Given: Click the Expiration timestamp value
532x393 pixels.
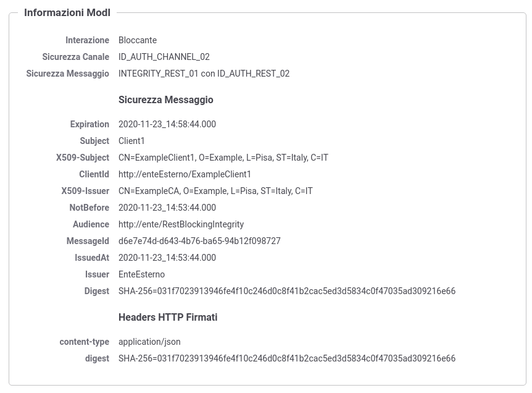Looking at the screenshot, I should click(x=167, y=124).
